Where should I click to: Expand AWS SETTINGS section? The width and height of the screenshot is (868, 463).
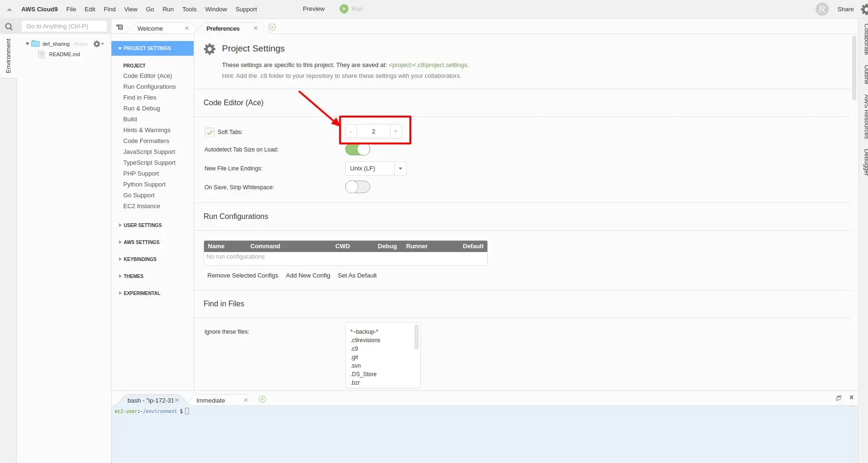(139, 242)
